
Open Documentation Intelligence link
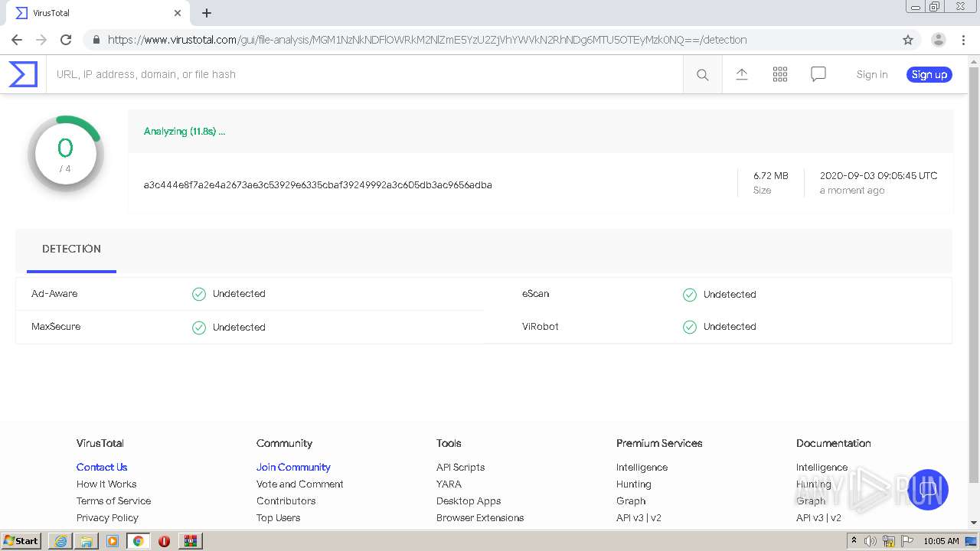822,467
